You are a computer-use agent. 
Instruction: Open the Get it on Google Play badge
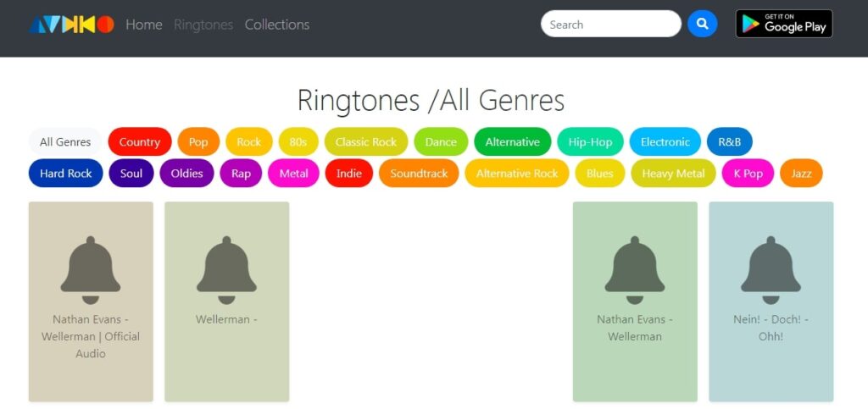[x=783, y=24]
